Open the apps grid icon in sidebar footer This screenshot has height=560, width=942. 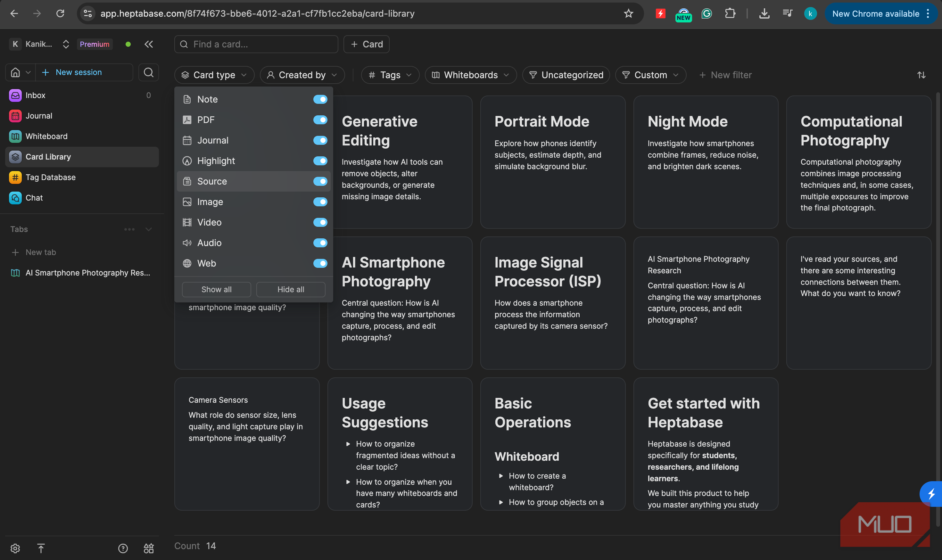pyautogui.click(x=149, y=548)
